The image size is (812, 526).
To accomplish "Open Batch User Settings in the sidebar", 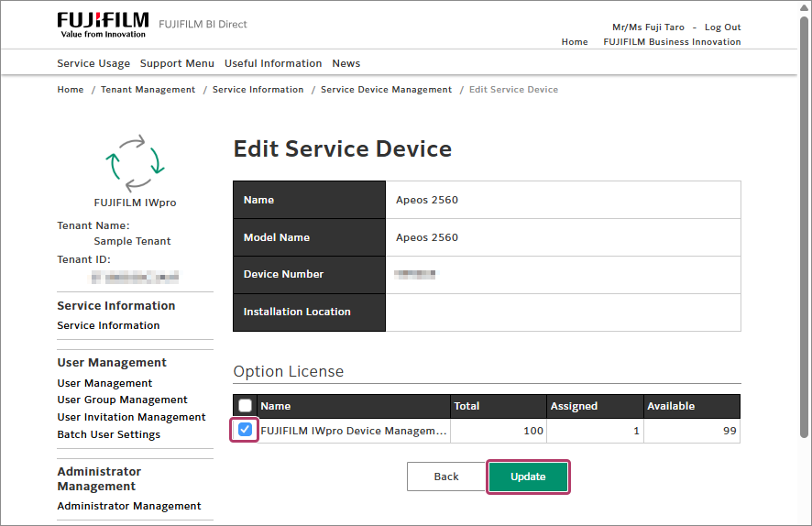I will (108, 434).
